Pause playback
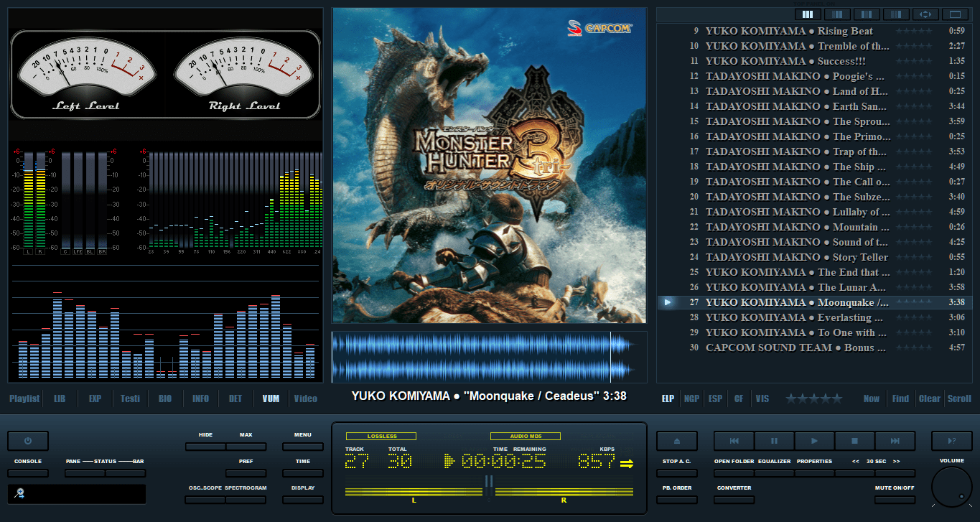This screenshot has height=522, width=980. pos(774,441)
